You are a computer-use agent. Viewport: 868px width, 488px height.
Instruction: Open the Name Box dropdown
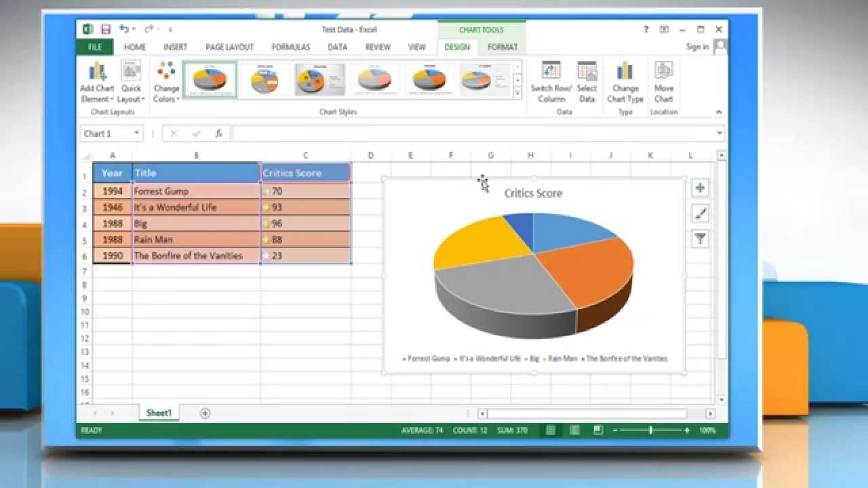click(x=136, y=134)
